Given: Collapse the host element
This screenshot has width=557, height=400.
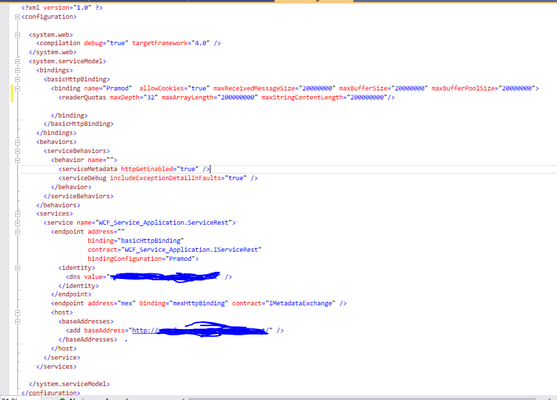Looking at the screenshot, I should [17, 313].
